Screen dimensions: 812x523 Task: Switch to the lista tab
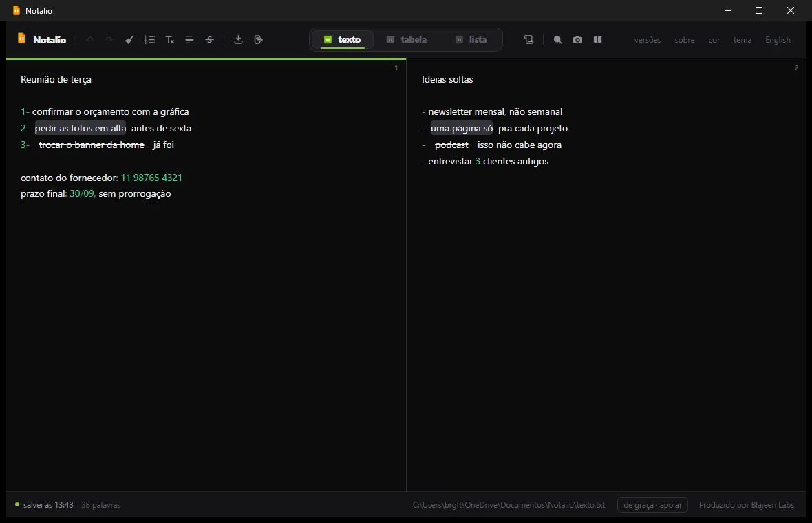pyautogui.click(x=471, y=40)
